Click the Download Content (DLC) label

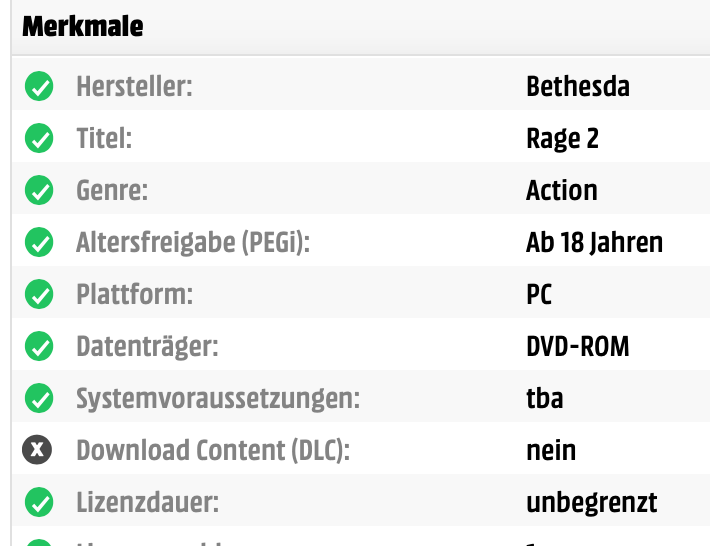coord(213,450)
